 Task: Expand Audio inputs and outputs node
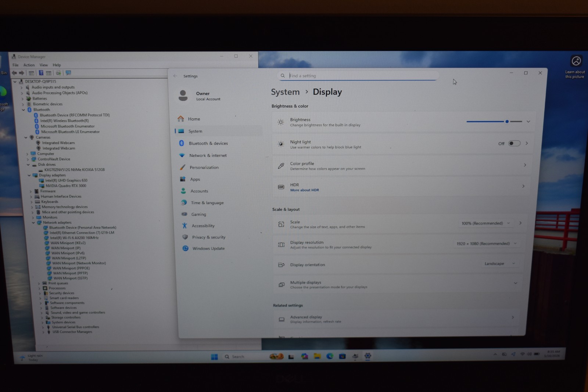click(x=22, y=87)
